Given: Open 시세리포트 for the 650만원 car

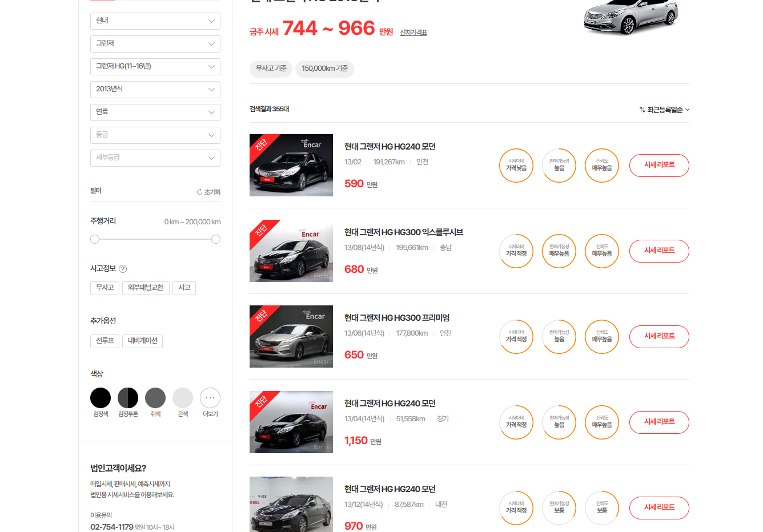Looking at the screenshot, I should pos(659,337).
